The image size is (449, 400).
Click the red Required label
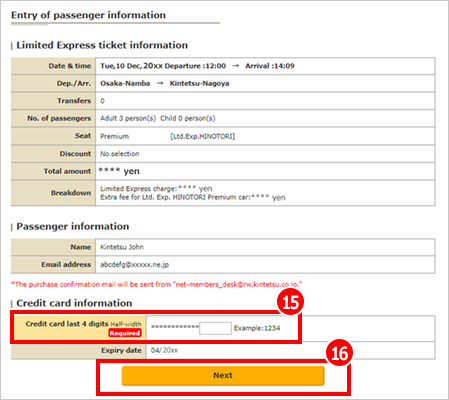[x=125, y=333]
